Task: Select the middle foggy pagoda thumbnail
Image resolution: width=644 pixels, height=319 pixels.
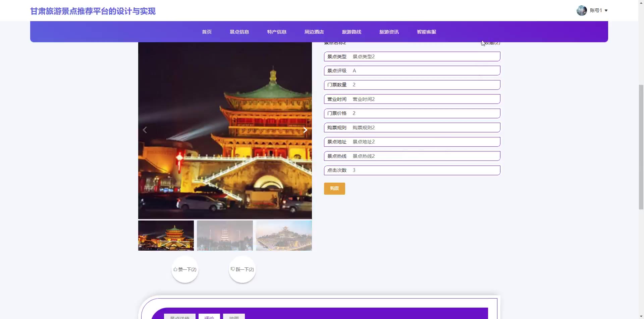Action: [225, 235]
